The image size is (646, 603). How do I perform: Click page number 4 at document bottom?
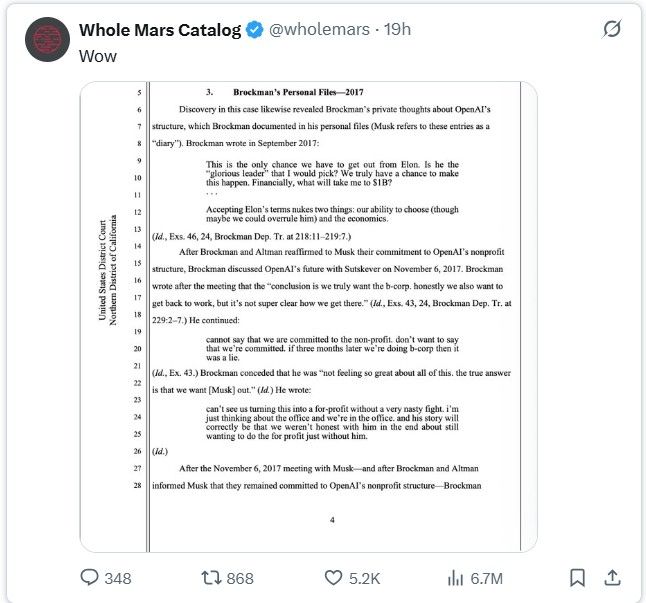coord(331,520)
